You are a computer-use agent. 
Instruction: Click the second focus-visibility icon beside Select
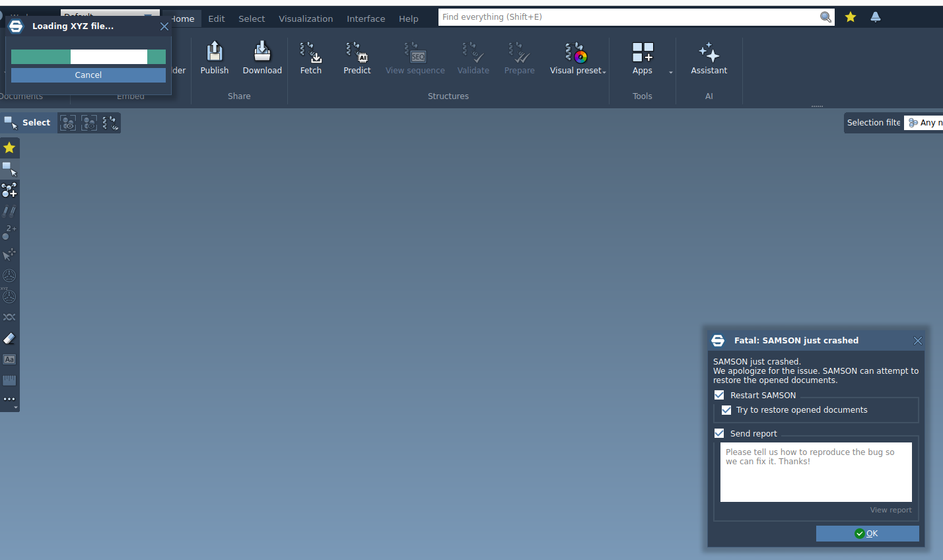[x=89, y=123]
